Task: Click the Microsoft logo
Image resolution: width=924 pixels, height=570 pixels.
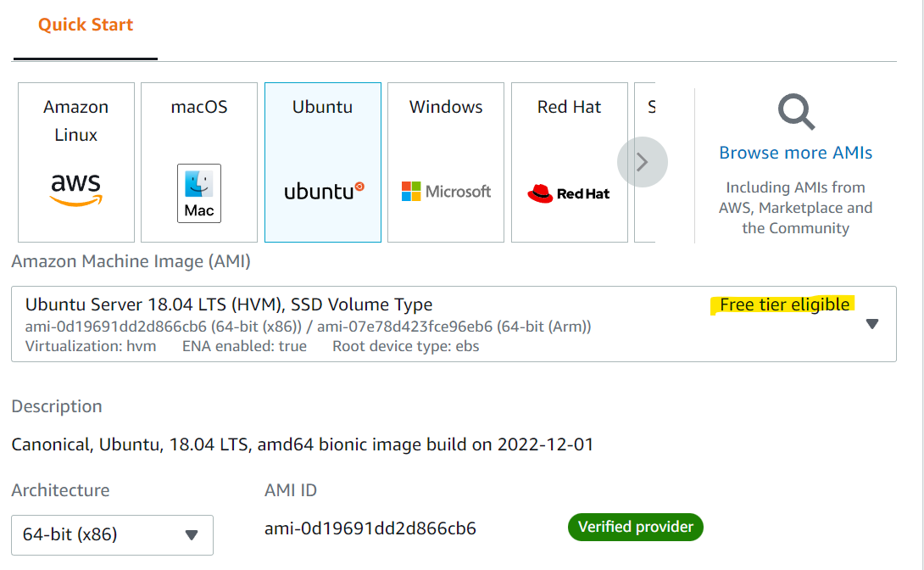Action: 446,191
